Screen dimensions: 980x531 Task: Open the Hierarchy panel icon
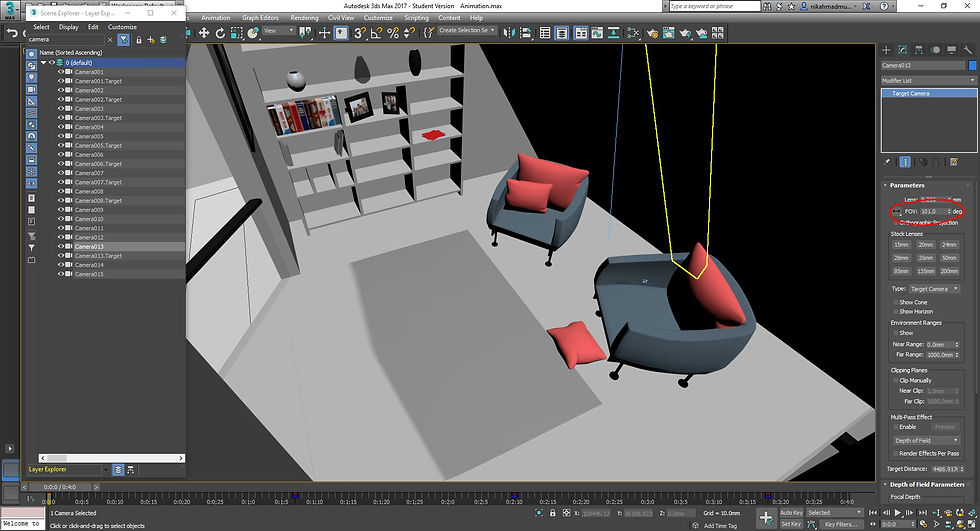click(919, 50)
